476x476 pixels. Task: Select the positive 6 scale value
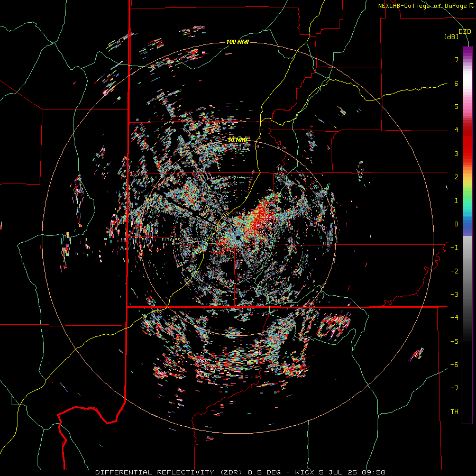click(x=456, y=83)
